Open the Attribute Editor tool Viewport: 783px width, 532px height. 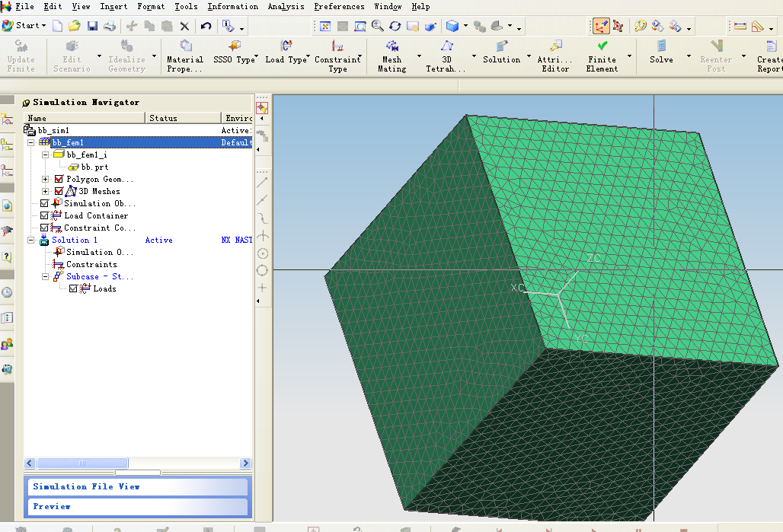tap(554, 52)
